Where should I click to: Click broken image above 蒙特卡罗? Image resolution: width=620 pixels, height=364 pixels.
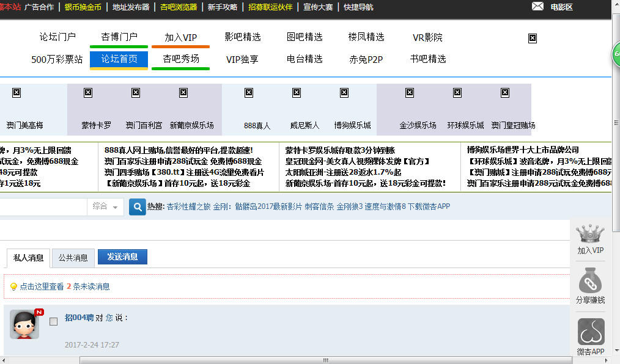click(x=88, y=93)
